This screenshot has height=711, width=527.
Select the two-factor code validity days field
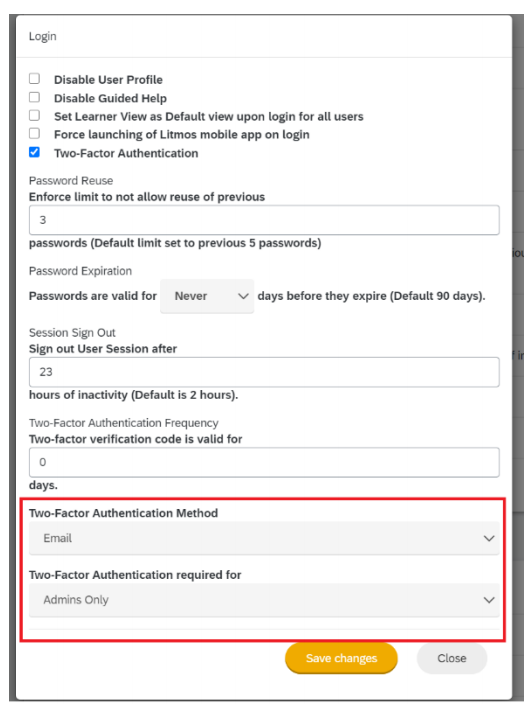264,462
